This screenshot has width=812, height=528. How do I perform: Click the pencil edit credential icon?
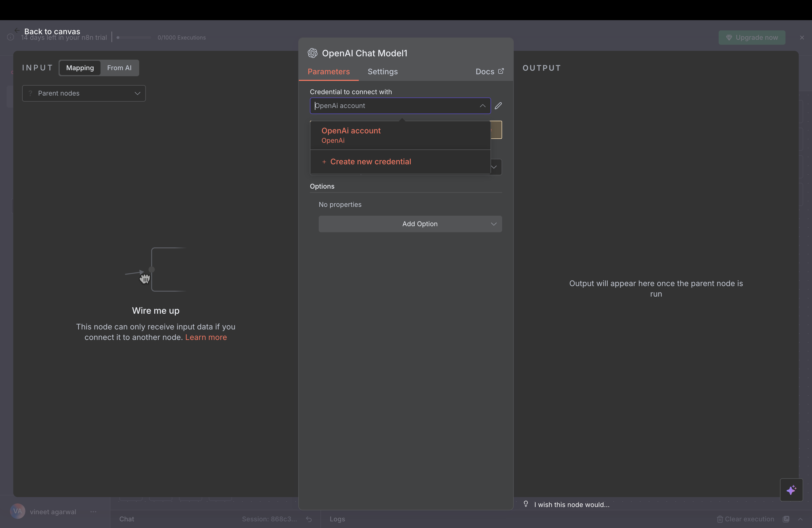[x=498, y=106]
